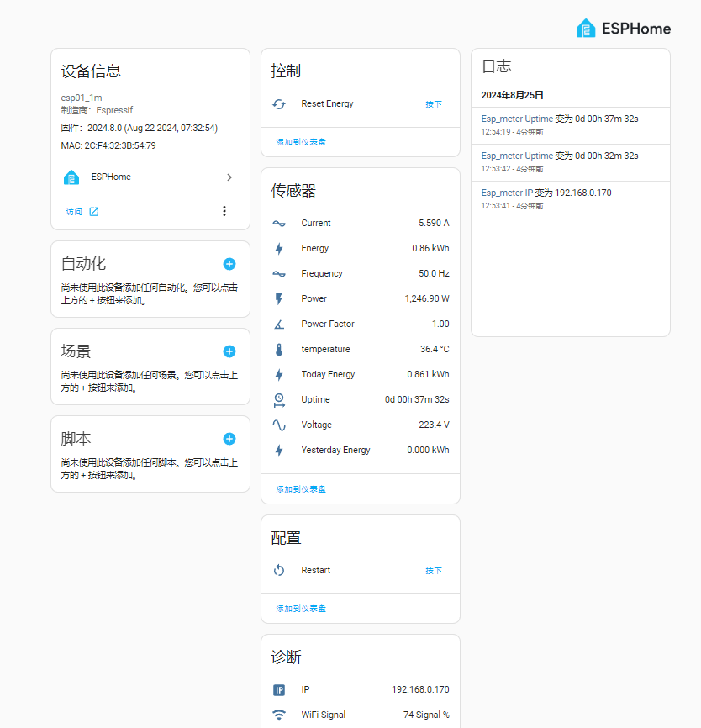Open the device three-dot overflow menu

224,211
